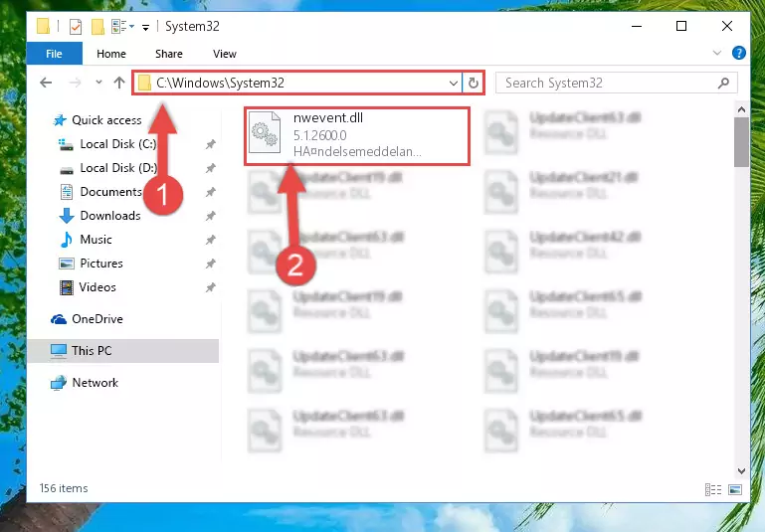The width and height of the screenshot is (765, 532).
Task: Click the System32 folder icon in title bar
Action: [x=44, y=26]
